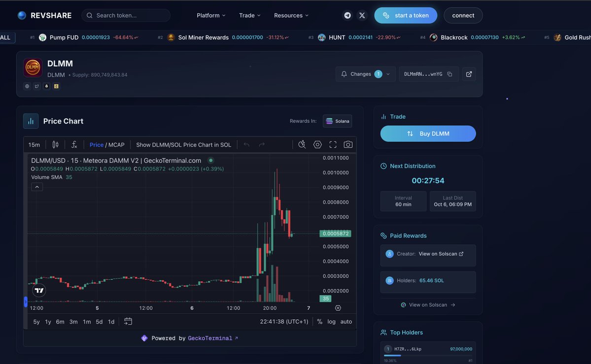Viewport: 591px width, 364px height.
Task: Select candlestick chart style icon
Action: 55,145
